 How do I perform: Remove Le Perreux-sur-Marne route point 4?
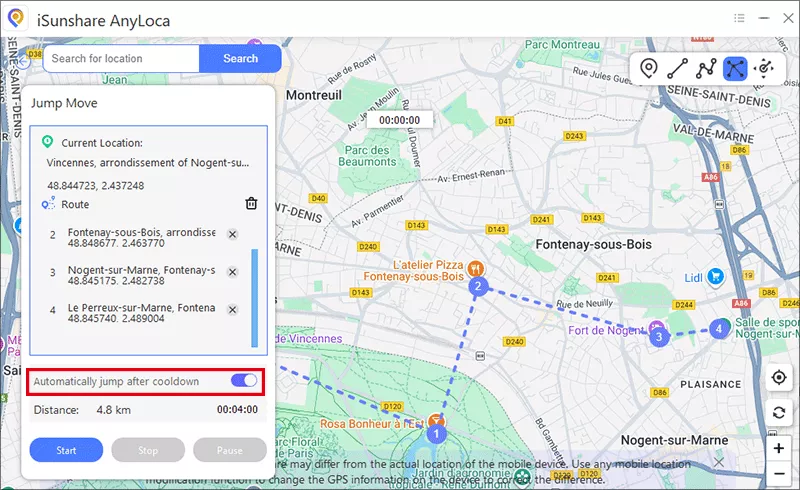point(232,309)
